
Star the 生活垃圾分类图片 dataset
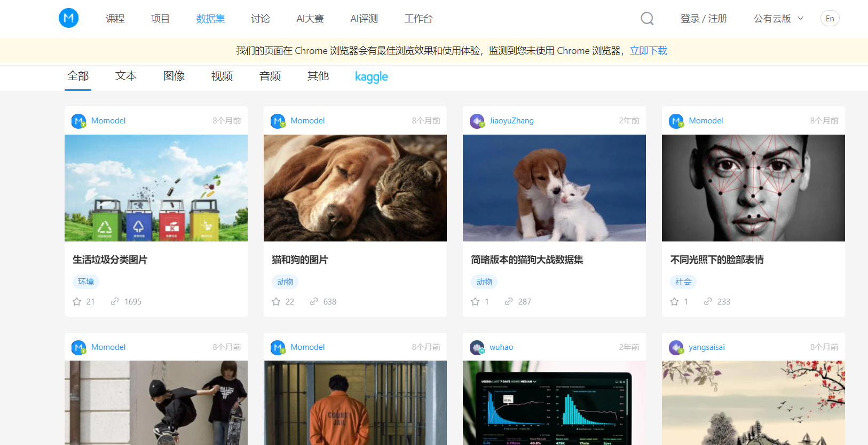click(77, 302)
